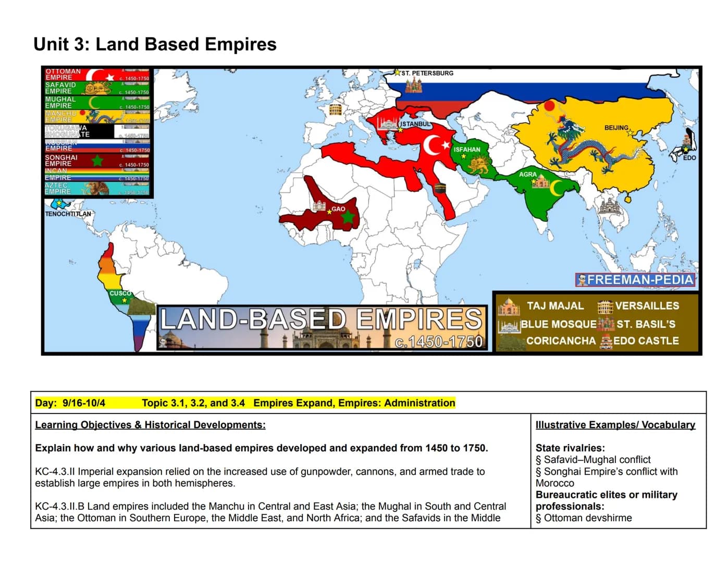Viewport: 728px width, 563px height.
Task: Click the Topic 3.1, 3.2, and 3.4 heading
Action: click(x=193, y=403)
